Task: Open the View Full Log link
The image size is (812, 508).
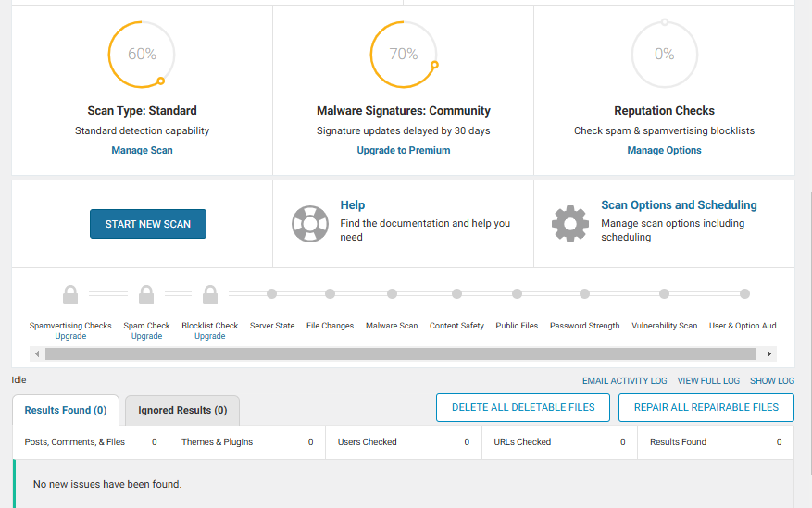Action: (708, 380)
